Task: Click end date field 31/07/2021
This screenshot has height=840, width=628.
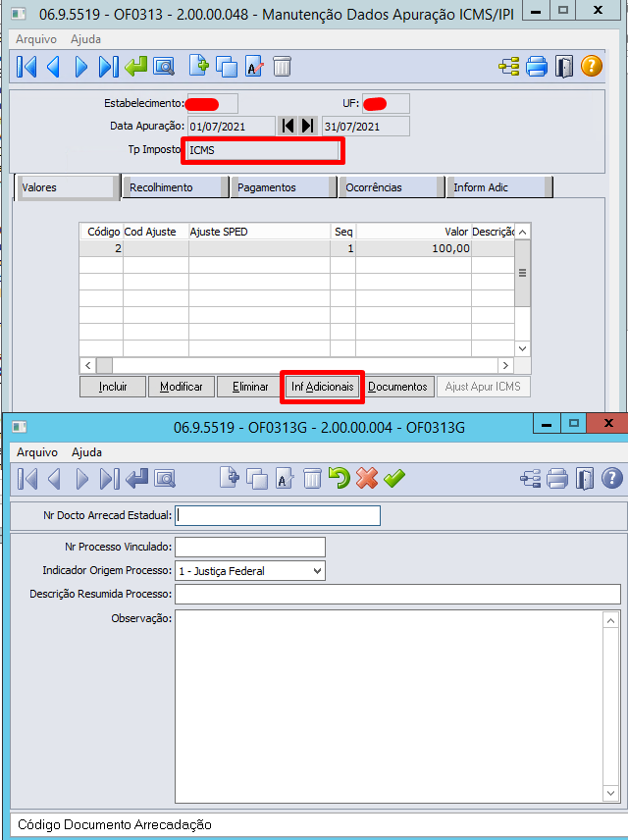Action: (x=366, y=127)
